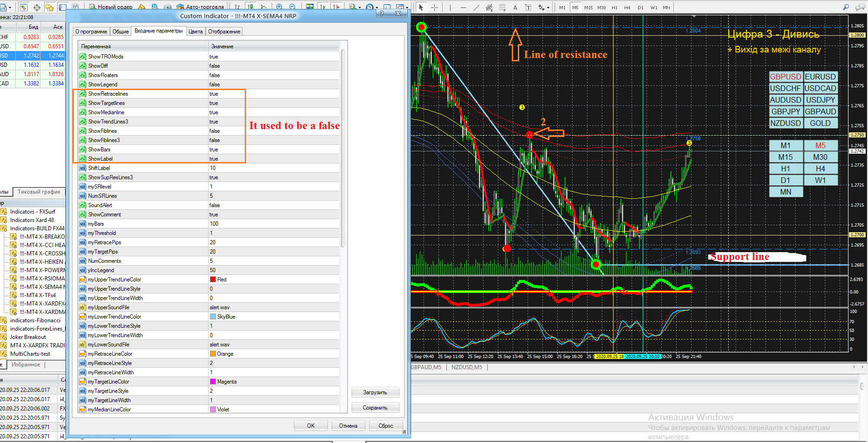868x443 pixels.
Task: Open the indicators-Fibonacci tree folder
Action: coord(35,320)
